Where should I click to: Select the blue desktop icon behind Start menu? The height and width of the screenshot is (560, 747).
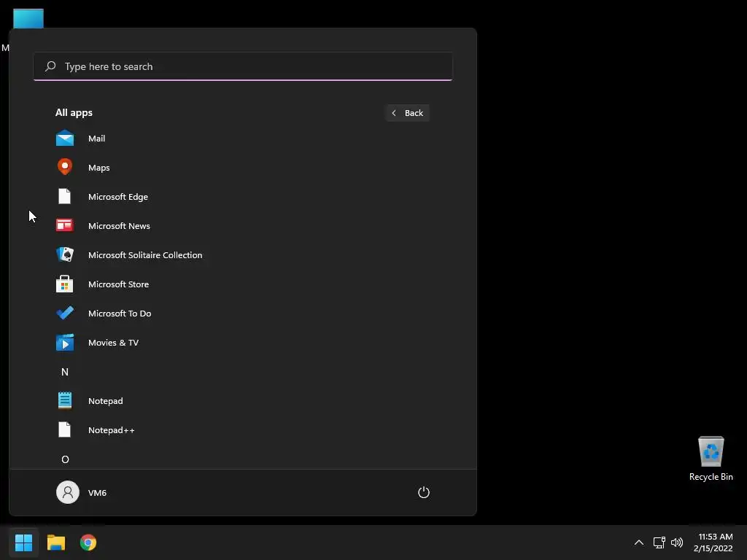tap(28, 18)
